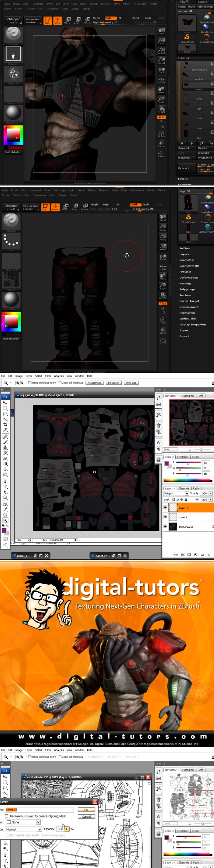Select the Layer 1 row in legs_new_clr Layers panel
Screen dimensions: 214x868
[188, 517]
